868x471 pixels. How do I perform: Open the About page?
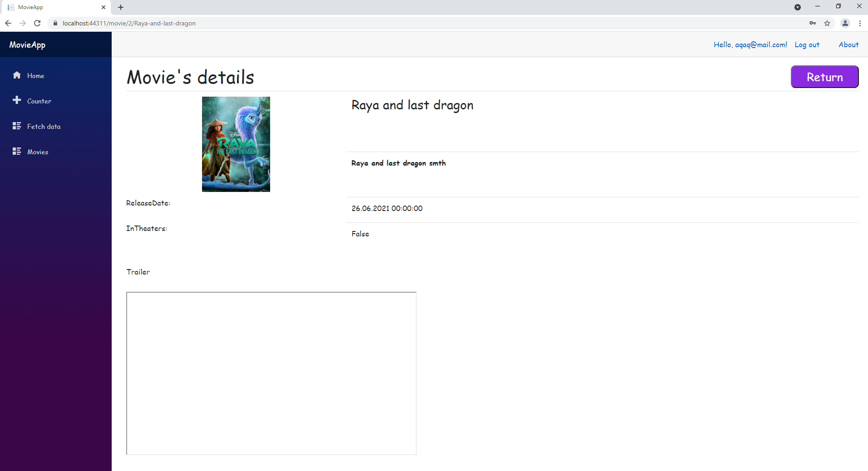[848, 44]
